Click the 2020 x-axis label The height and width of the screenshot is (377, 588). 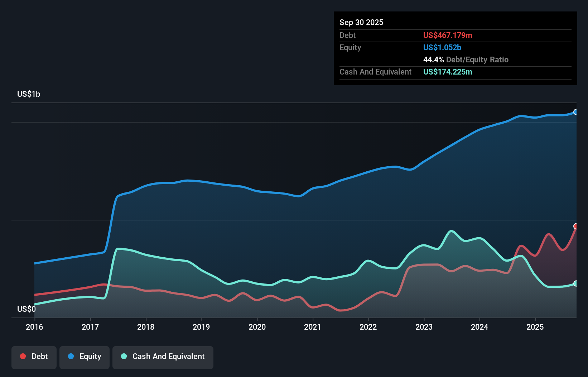(257, 327)
